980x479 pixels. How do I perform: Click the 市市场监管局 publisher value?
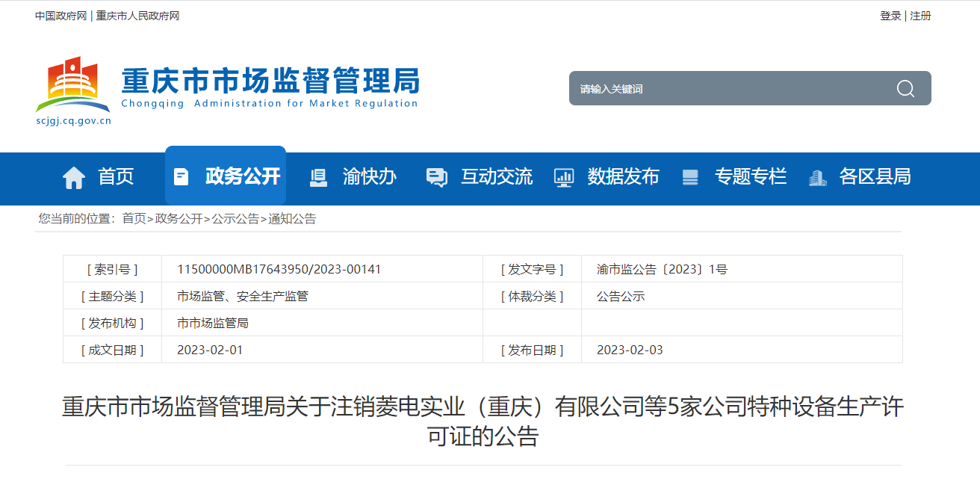[x=213, y=323]
